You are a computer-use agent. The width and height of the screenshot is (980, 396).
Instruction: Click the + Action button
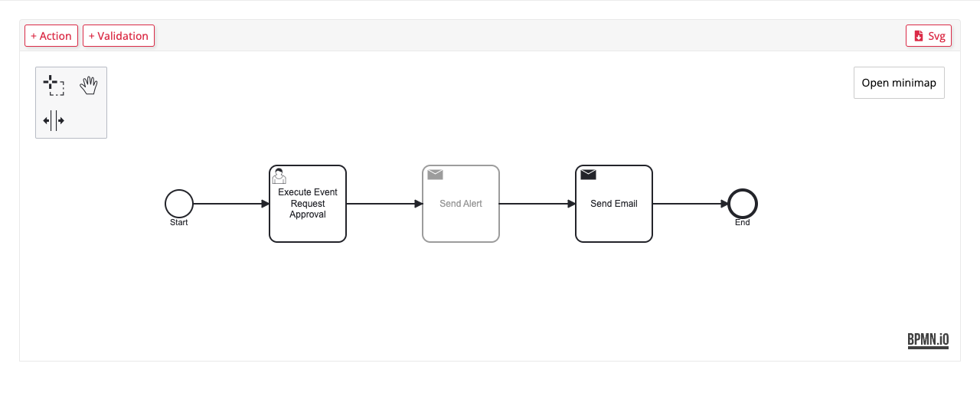pyautogui.click(x=51, y=36)
